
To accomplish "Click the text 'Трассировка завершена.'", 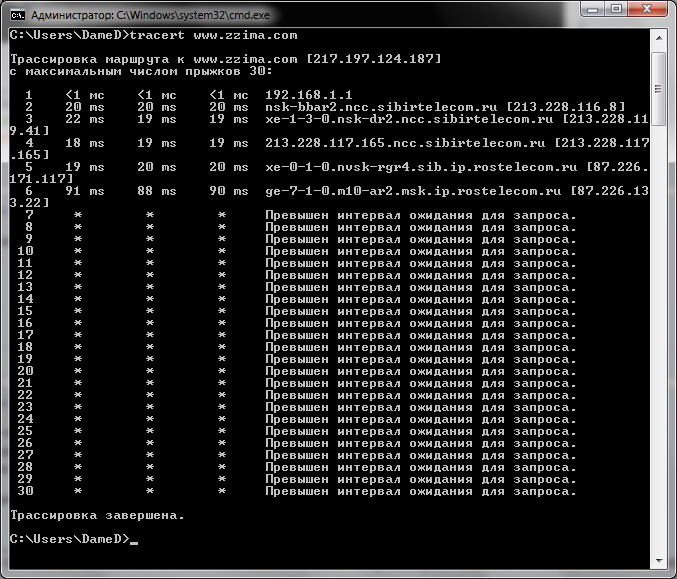I will [97, 515].
